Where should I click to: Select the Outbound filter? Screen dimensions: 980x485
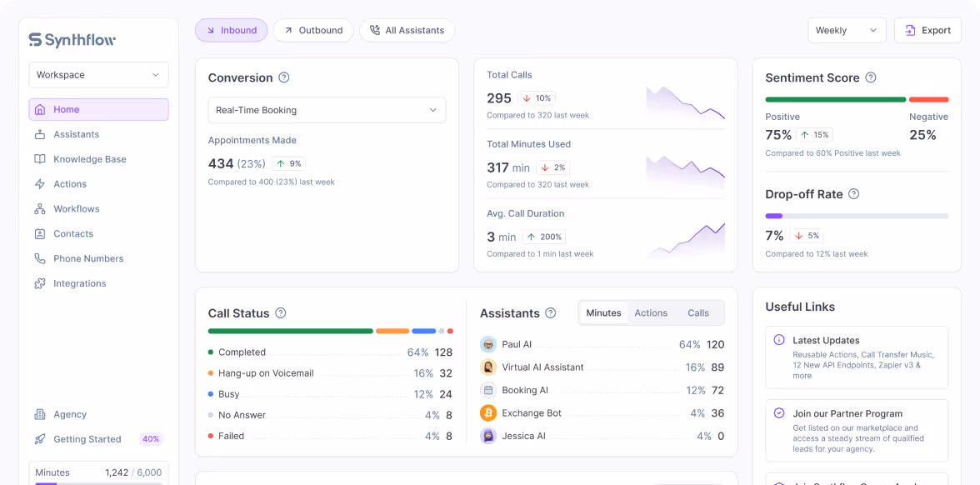tap(313, 30)
